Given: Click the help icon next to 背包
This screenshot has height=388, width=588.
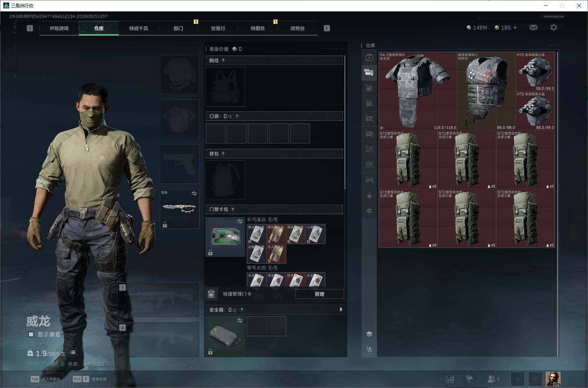Looking at the screenshot, I should click(223, 154).
